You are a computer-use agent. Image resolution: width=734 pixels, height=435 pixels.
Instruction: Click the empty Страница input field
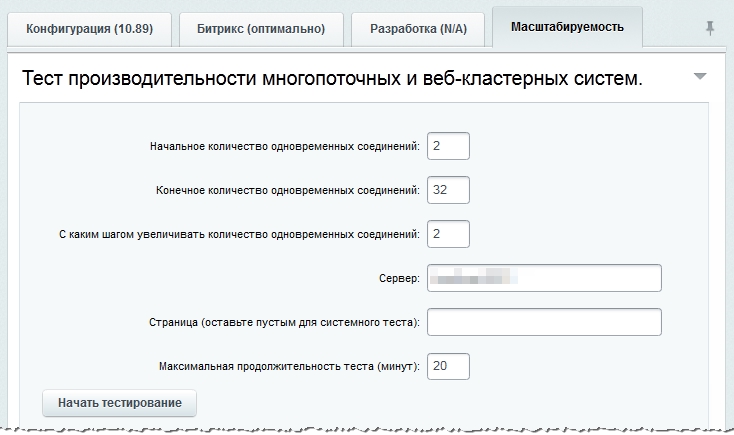(x=544, y=322)
